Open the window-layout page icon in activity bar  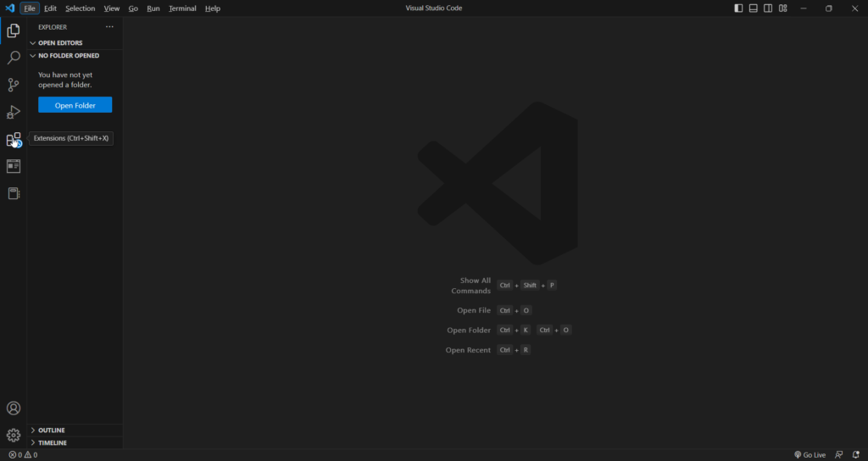14,166
